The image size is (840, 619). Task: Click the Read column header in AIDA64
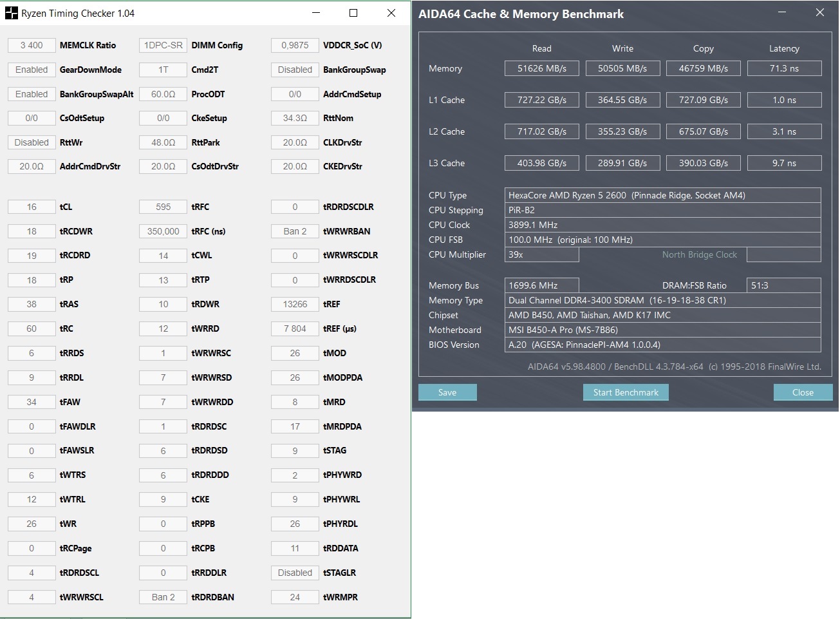pyautogui.click(x=542, y=48)
